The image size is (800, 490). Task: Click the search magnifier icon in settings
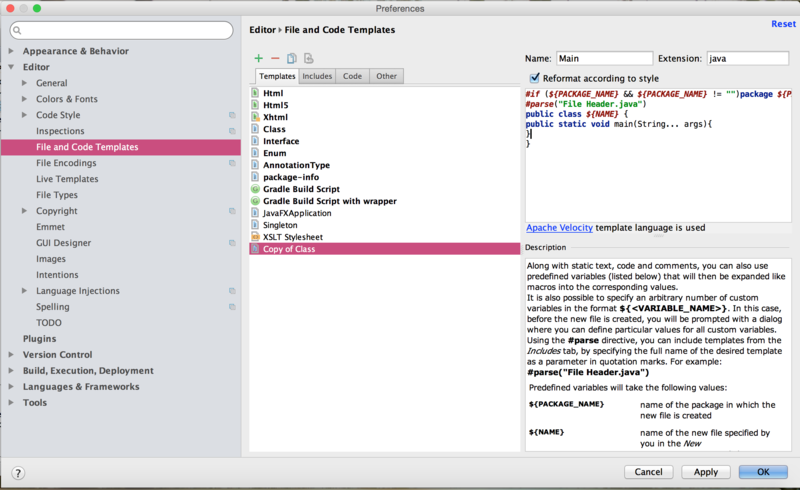point(17,31)
